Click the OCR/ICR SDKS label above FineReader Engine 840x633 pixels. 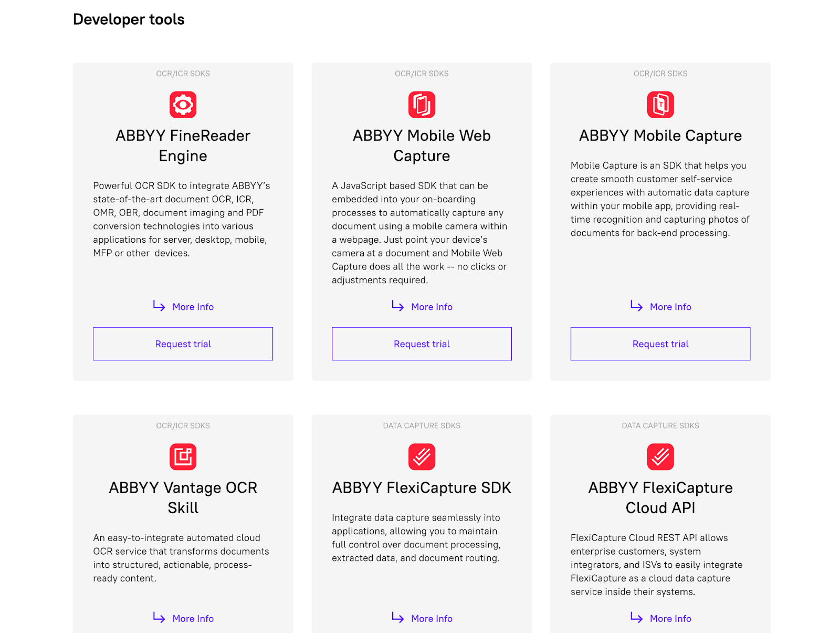[183, 74]
